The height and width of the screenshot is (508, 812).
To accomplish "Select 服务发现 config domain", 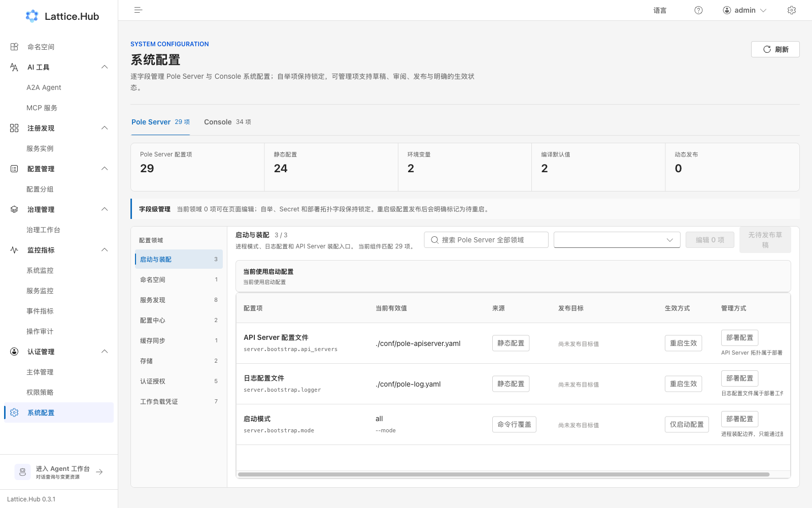I will 179,300.
